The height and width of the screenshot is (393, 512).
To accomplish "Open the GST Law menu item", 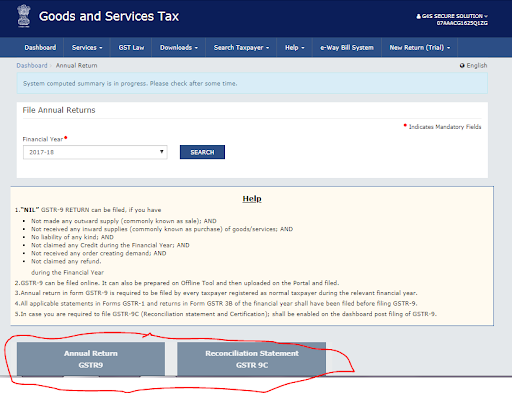I will [x=131, y=47].
